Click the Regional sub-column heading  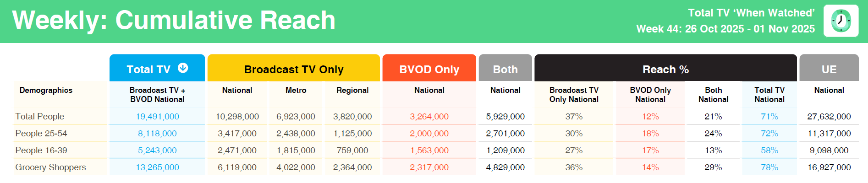point(352,90)
